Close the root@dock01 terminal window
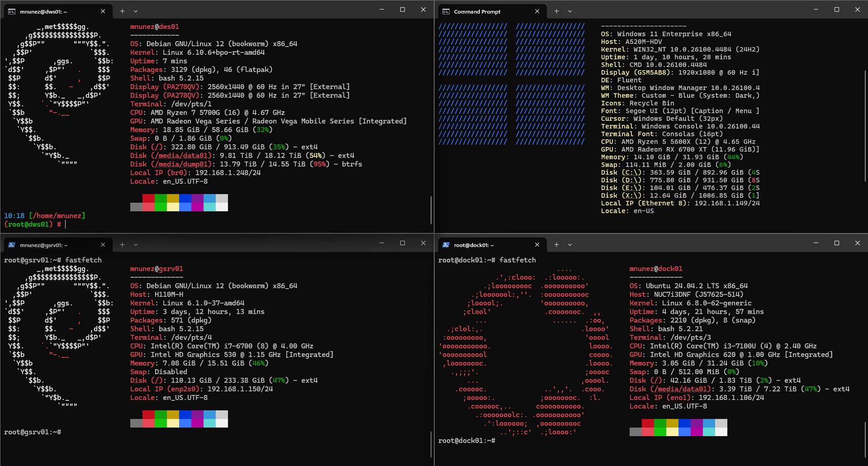This screenshot has height=466, width=868. click(858, 243)
